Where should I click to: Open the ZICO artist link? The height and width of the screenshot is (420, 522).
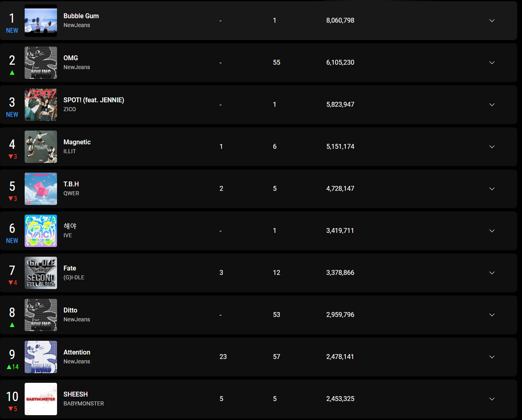coord(70,109)
